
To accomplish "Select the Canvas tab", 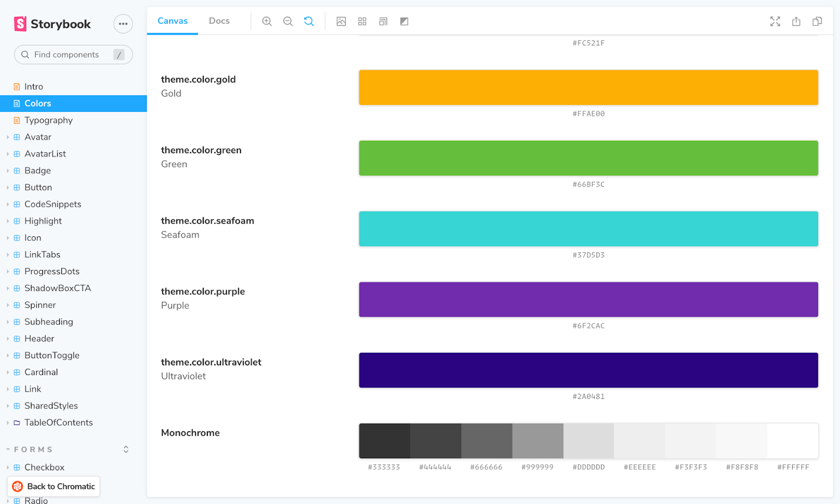I will pos(172,21).
